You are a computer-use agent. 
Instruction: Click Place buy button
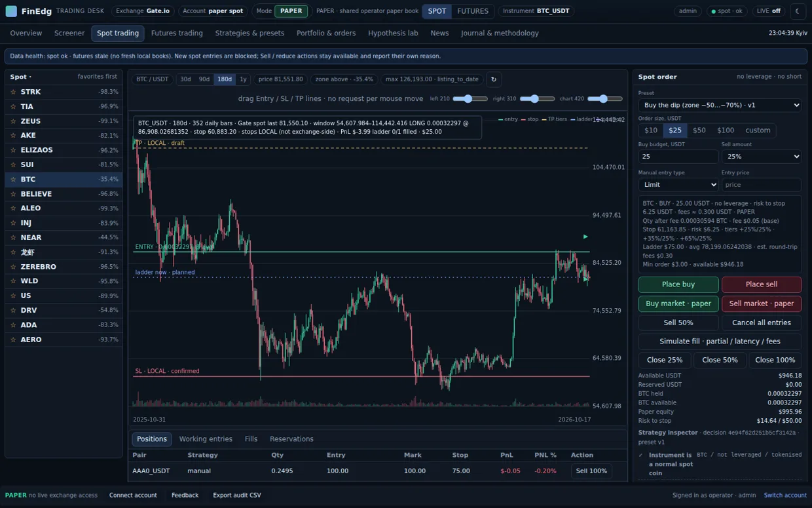click(x=678, y=284)
